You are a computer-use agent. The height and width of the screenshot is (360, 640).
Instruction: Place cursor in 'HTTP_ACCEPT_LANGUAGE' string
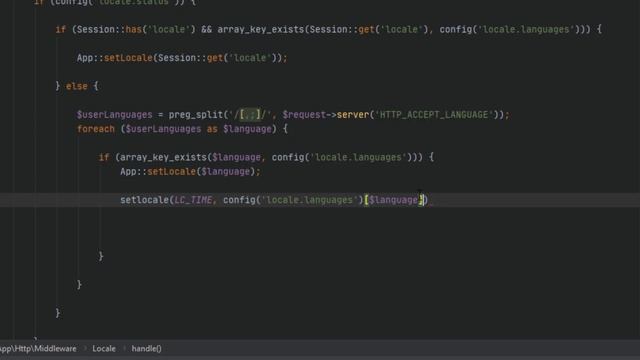pos(434,115)
